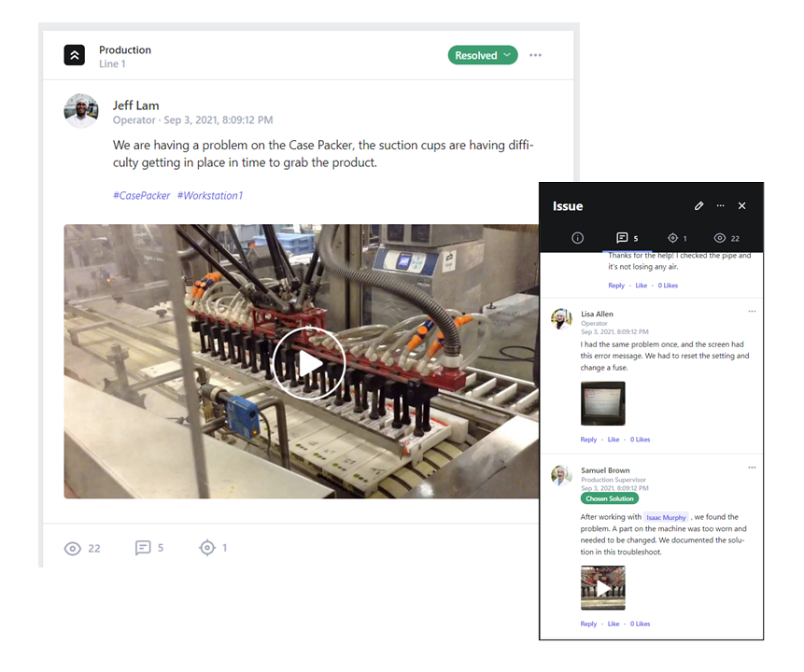
Task: Click the #CasePacker hashtag link
Action: tap(142, 196)
